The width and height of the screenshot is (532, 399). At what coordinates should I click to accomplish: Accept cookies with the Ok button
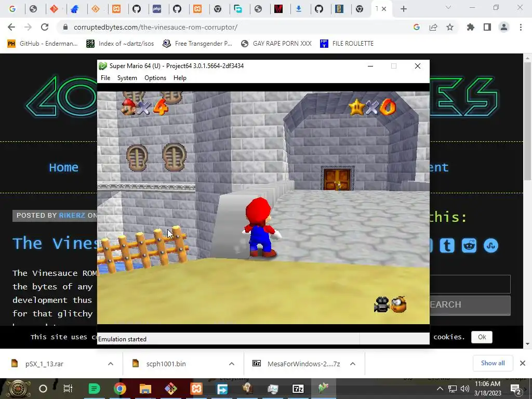point(482,337)
